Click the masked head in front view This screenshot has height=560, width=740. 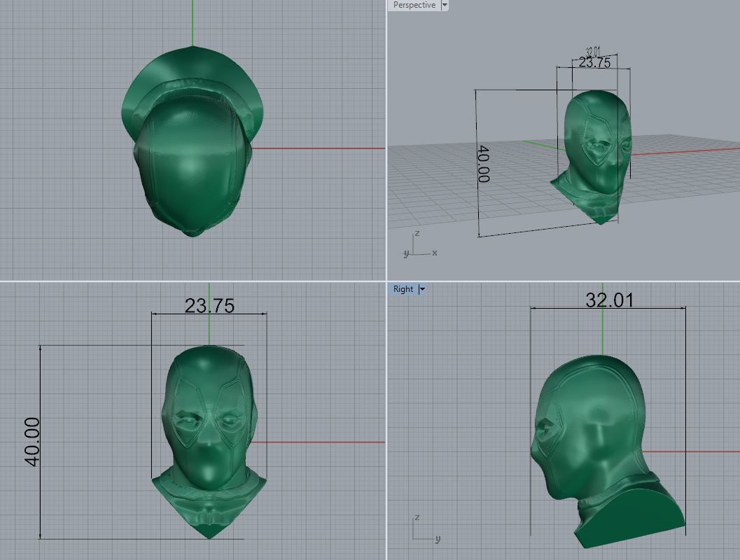[x=209, y=441]
